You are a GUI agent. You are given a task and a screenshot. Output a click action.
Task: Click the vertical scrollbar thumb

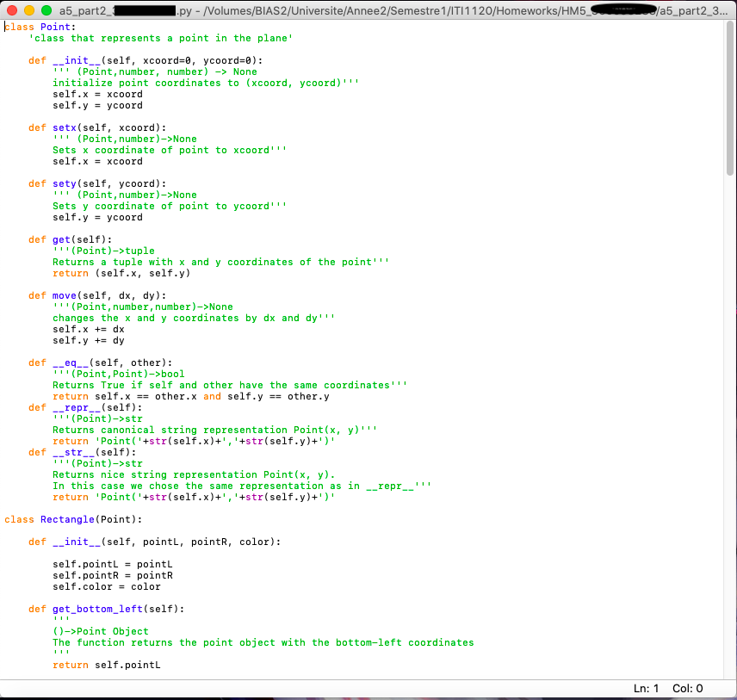pos(730,99)
